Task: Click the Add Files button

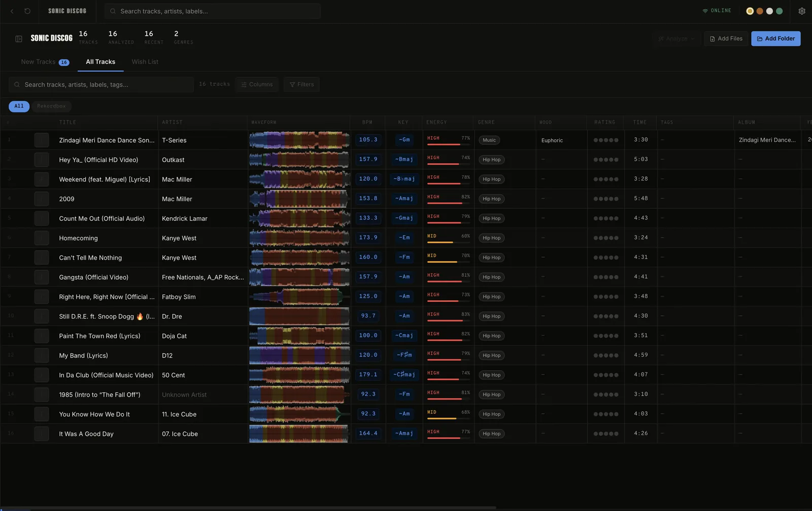Action: pos(726,39)
